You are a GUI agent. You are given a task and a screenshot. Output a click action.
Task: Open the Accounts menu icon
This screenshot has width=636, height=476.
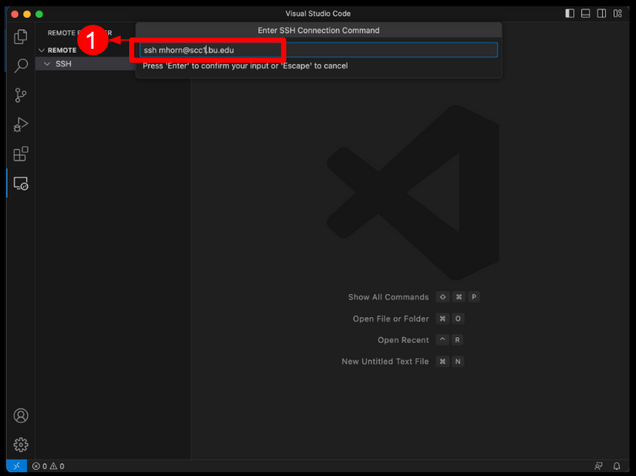[21, 416]
